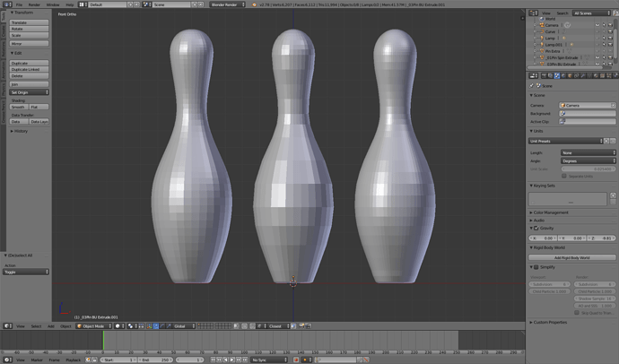The image size is (619, 364).
Task: Click the play animation button in timeline
Action: [232, 360]
